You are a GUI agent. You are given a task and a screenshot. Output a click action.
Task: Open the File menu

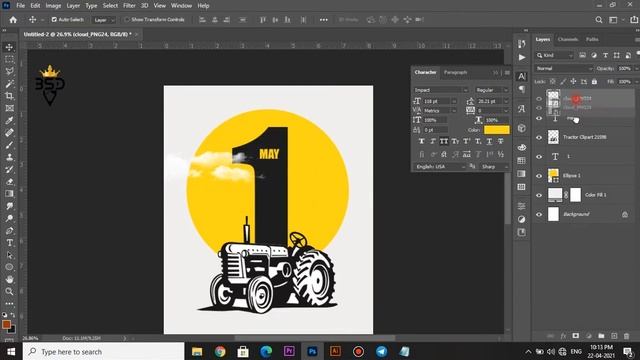20,6
